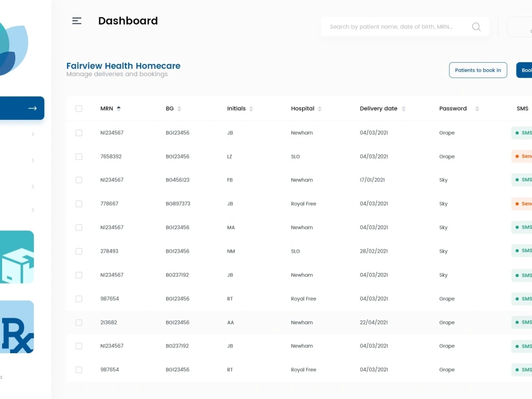Open the Patients to book in list
Image resolution: width=532 pixels, height=399 pixels.
(x=478, y=70)
